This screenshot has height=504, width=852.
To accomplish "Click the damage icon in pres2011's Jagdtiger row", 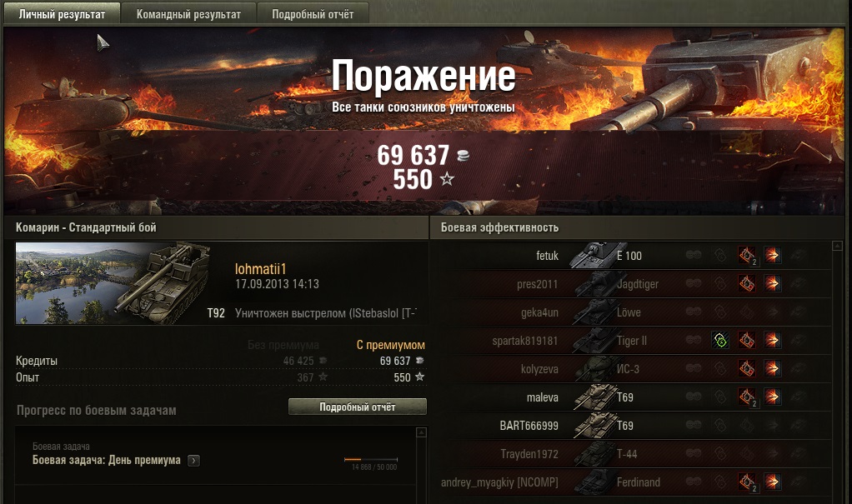I will 772,283.
